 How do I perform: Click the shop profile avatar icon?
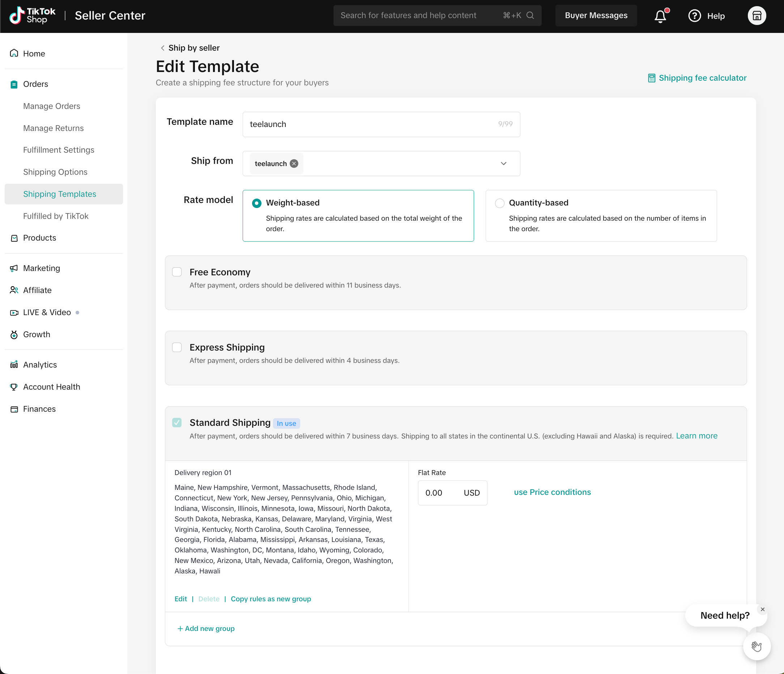(x=757, y=16)
